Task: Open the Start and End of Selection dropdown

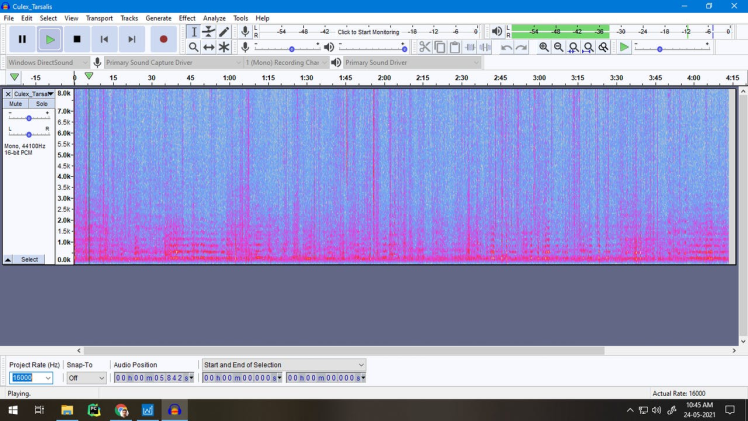Action: [x=361, y=365]
